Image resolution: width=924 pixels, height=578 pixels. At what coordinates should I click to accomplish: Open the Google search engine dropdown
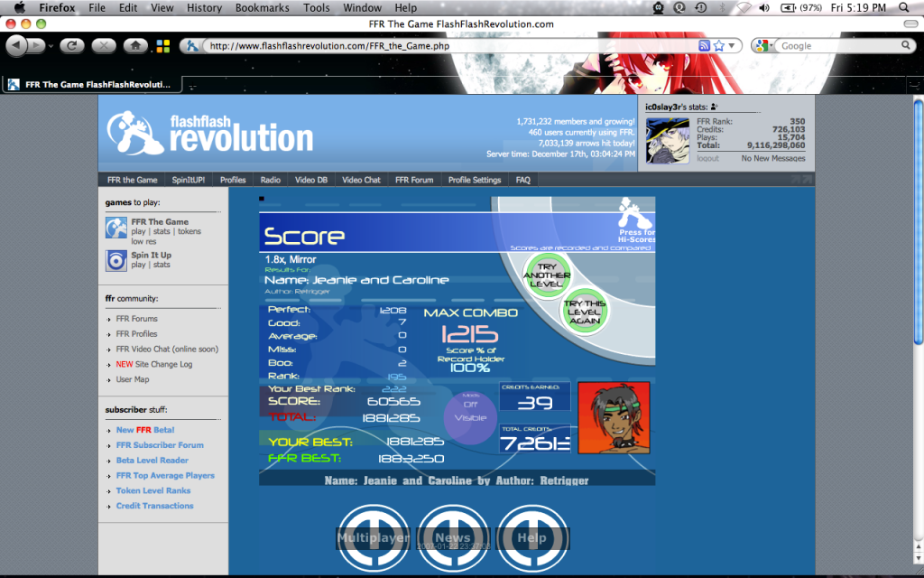click(x=764, y=45)
